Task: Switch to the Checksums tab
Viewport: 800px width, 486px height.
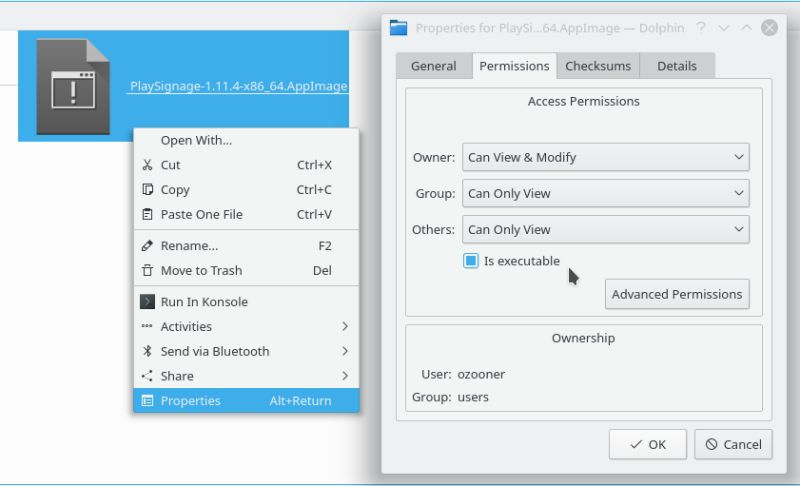Action: pos(598,66)
